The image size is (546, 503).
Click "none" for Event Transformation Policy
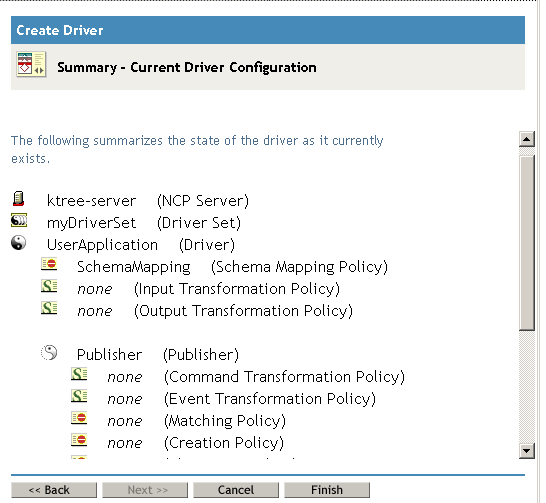point(125,399)
